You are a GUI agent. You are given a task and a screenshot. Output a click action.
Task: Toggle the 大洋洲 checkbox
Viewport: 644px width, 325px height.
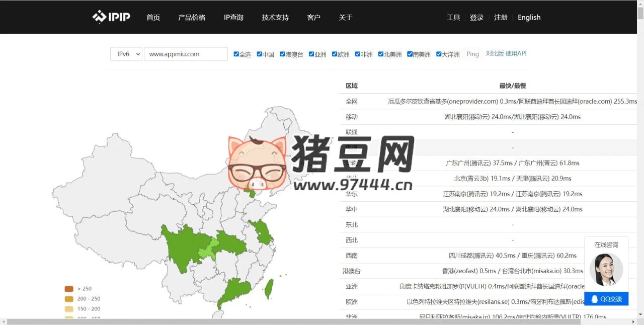(x=438, y=53)
